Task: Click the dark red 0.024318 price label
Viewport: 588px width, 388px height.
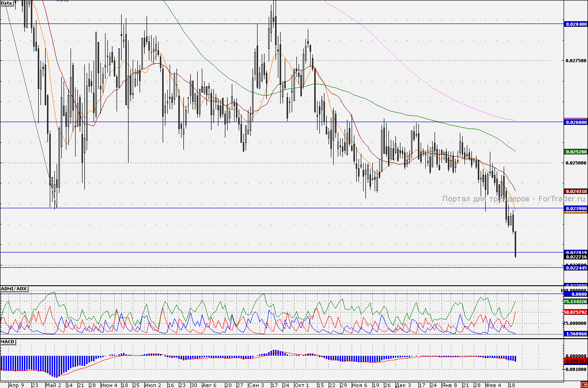Action: (x=576, y=191)
